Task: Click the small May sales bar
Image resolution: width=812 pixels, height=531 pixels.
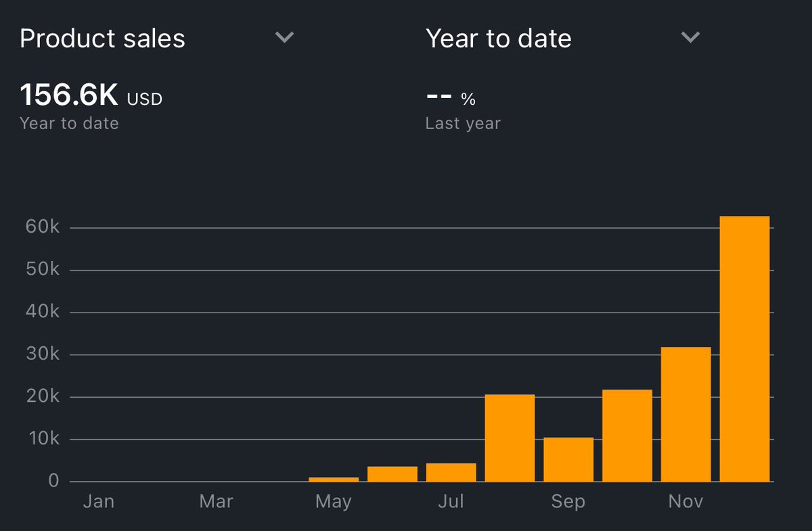Action: 334,479
